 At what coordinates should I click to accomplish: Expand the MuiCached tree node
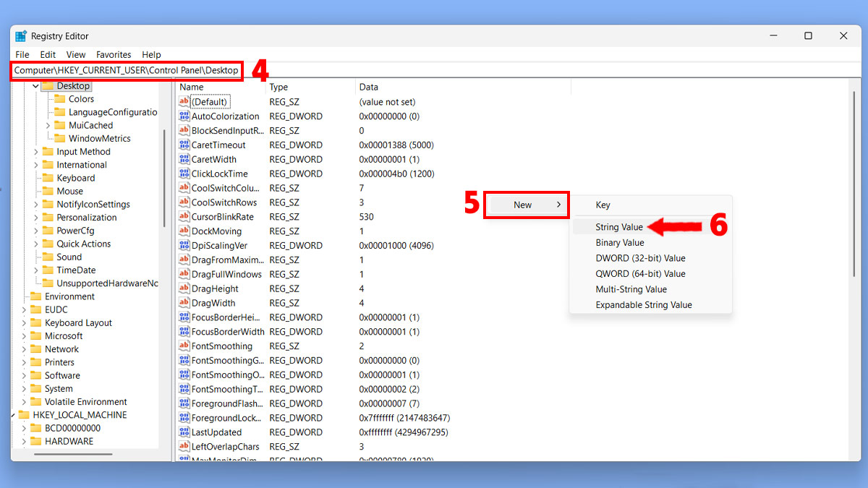click(48, 125)
